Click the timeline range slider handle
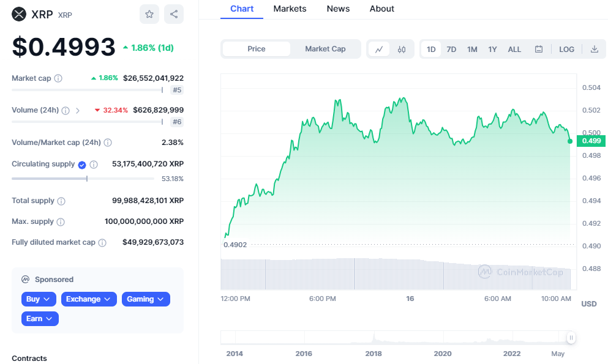The height and width of the screenshot is (364, 608). tap(571, 338)
